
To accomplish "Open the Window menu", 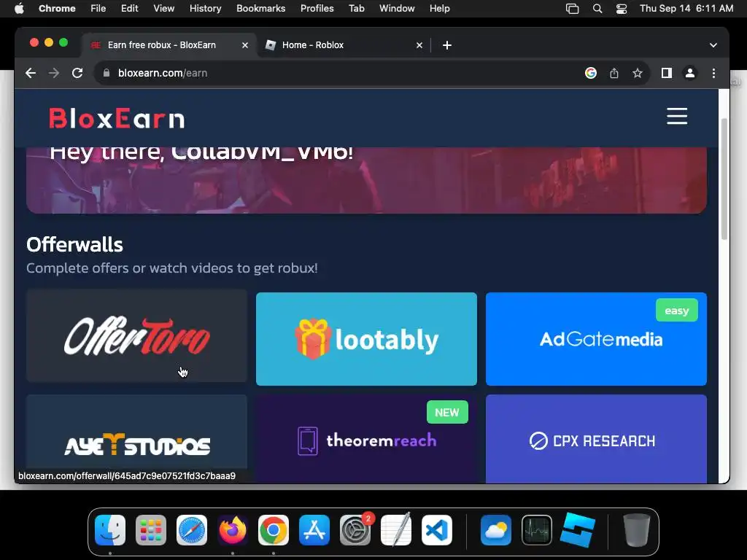I will pos(397,8).
